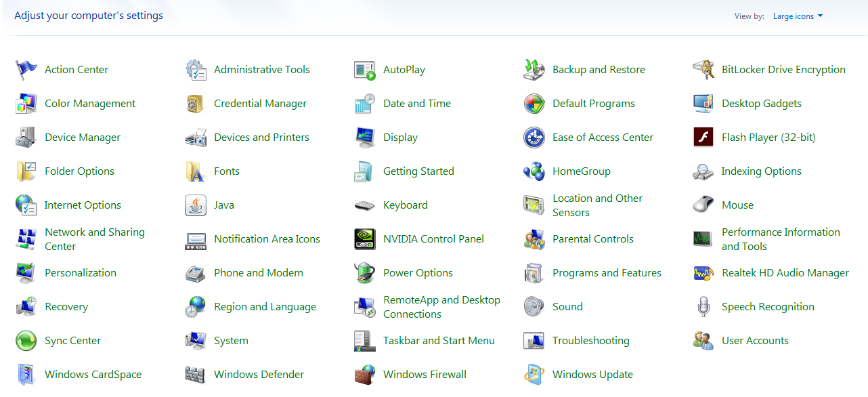Open the Getting Started link
868x397 pixels.
pos(418,171)
